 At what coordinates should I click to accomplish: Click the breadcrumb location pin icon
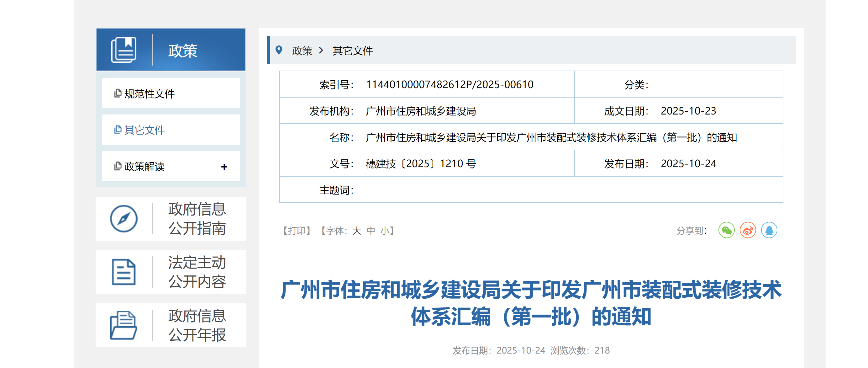pyautogui.click(x=279, y=50)
